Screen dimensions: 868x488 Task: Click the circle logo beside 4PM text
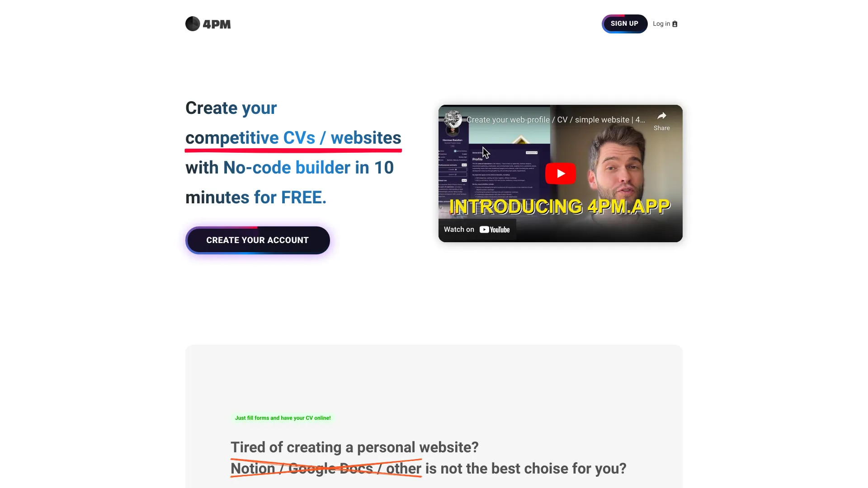[192, 24]
